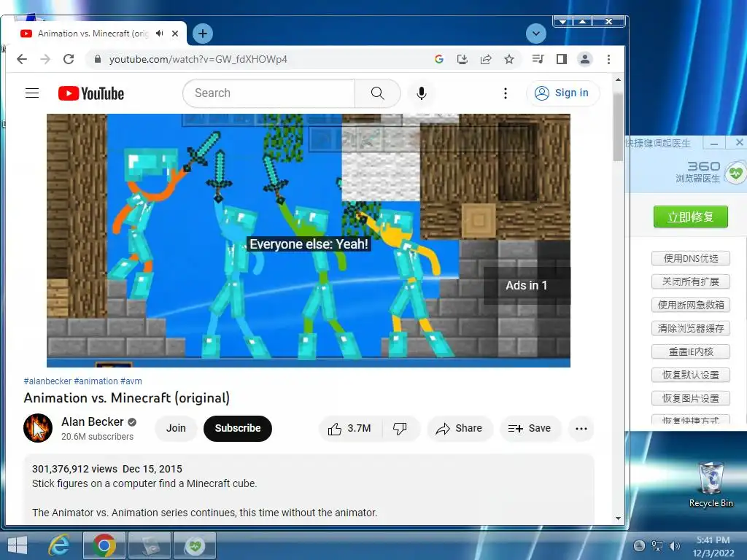Bookmark this page with the star
This screenshot has width=747, height=560.
pyautogui.click(x=509, y=59)
